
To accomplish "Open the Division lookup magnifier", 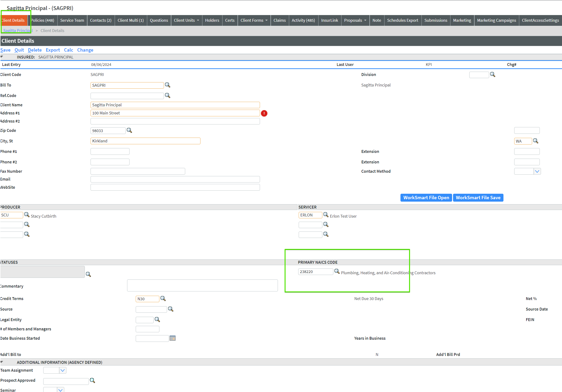I will (492, 74).
